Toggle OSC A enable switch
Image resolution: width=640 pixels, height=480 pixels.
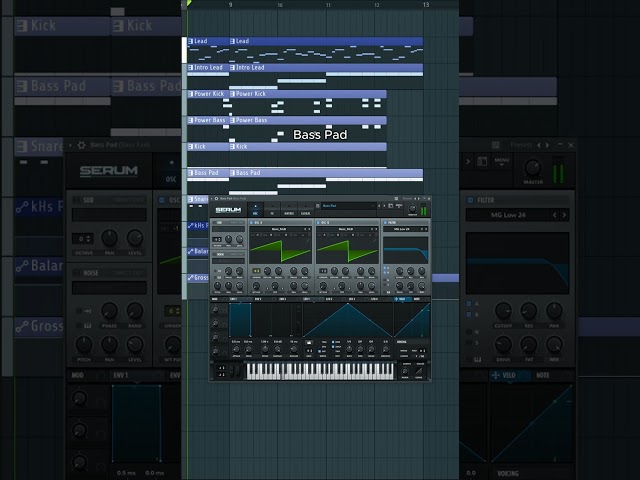pos(251,222)
